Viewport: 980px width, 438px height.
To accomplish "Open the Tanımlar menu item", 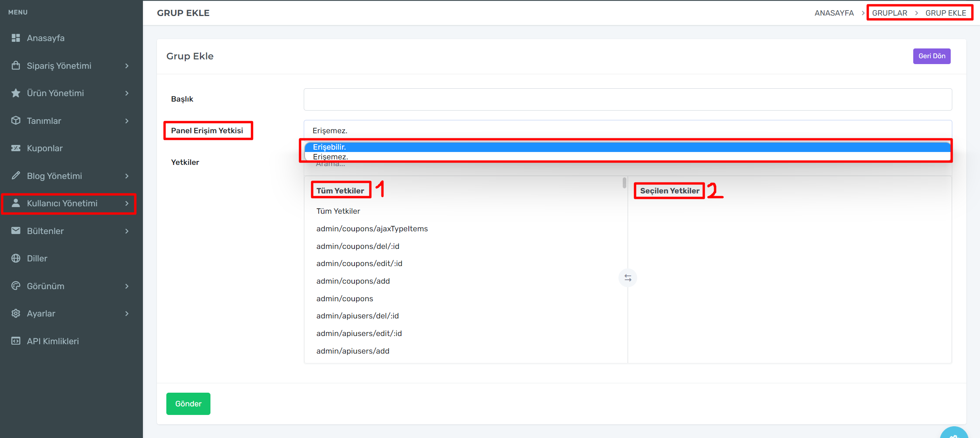I will click(44, 121).
